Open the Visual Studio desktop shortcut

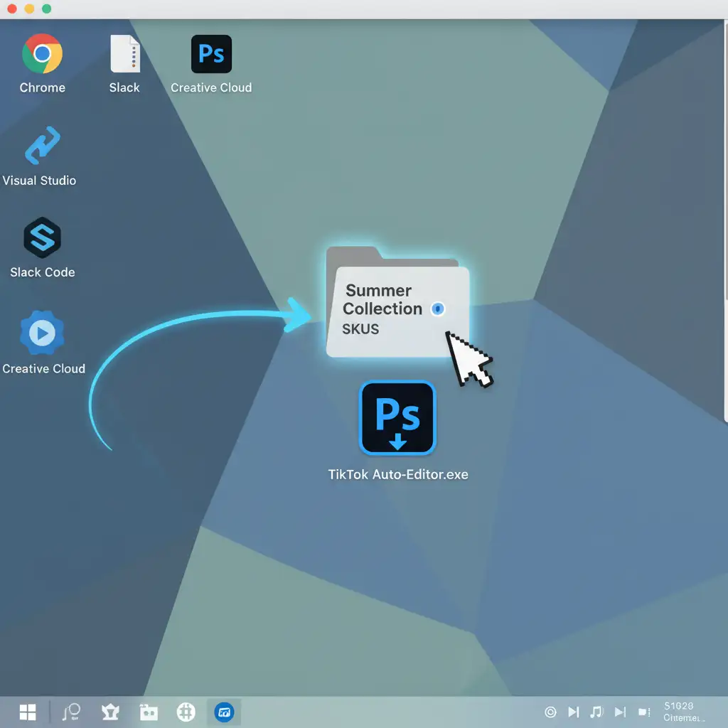coord(42,146)
